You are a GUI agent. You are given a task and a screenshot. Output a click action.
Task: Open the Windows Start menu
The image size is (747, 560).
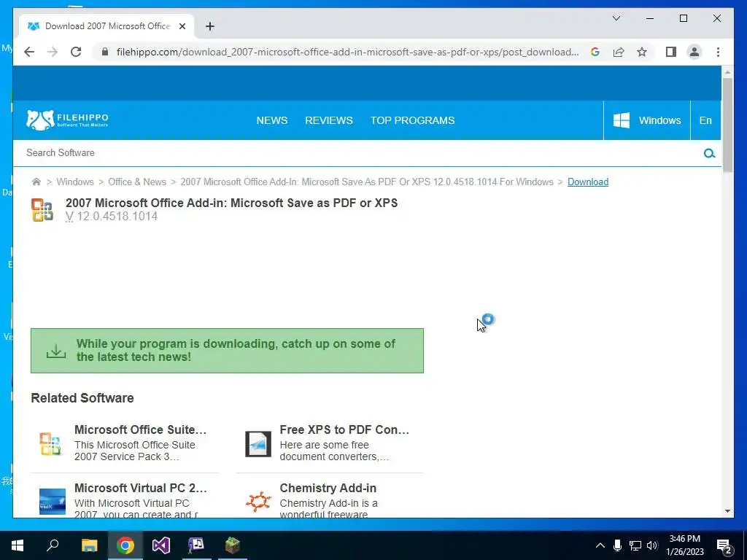pos(18,545)
